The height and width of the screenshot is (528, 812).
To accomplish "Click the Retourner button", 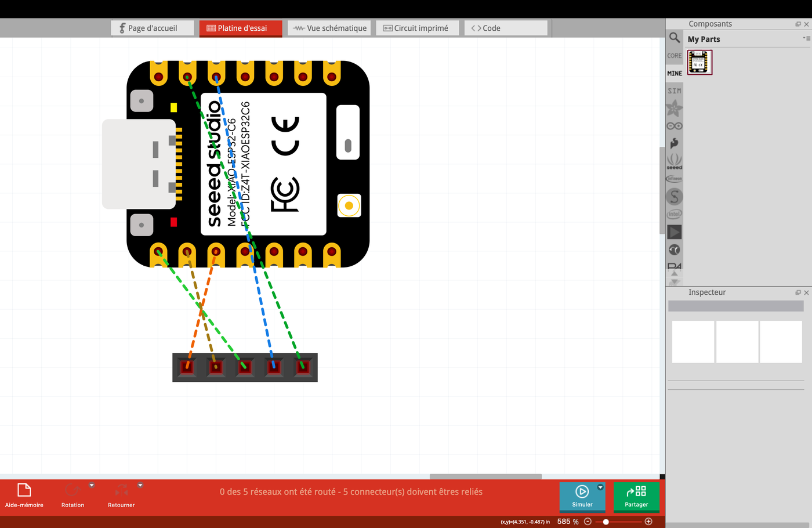I will pos(121,495).
